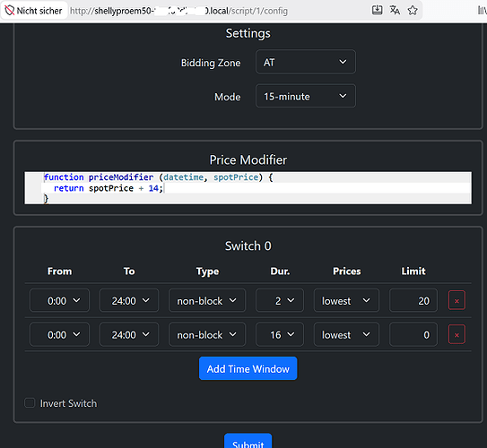
Task: Open the library icon at browser edge
Action: tap(482, 11)
